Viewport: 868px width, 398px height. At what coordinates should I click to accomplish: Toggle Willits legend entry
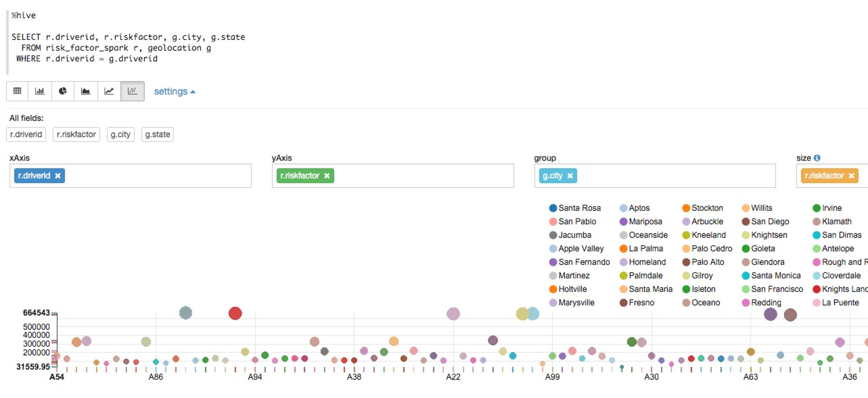pos(757,208)
